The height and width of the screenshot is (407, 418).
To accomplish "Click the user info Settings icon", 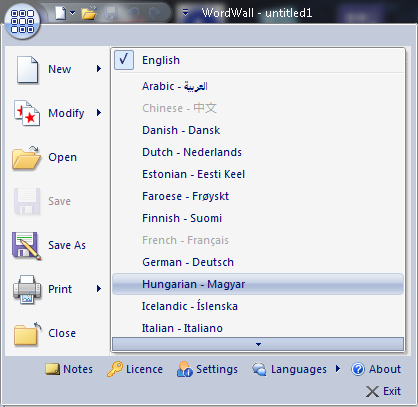I will coord(185,369).
